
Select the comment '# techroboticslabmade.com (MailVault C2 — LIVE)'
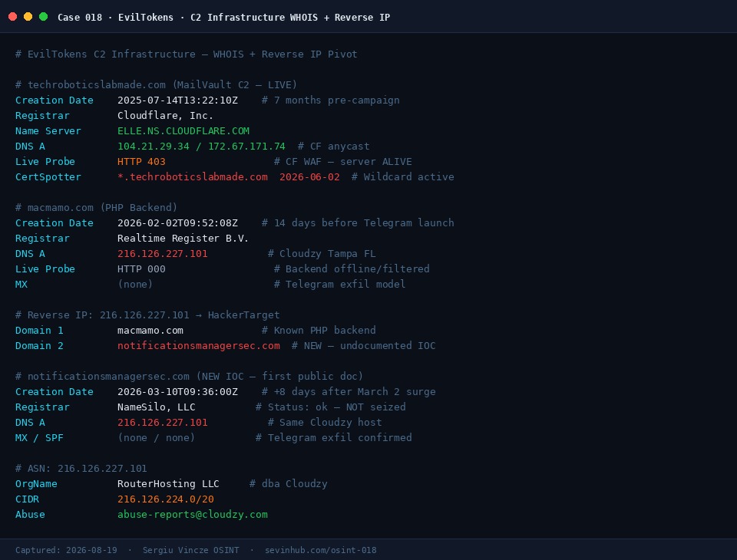pos(156,84)
